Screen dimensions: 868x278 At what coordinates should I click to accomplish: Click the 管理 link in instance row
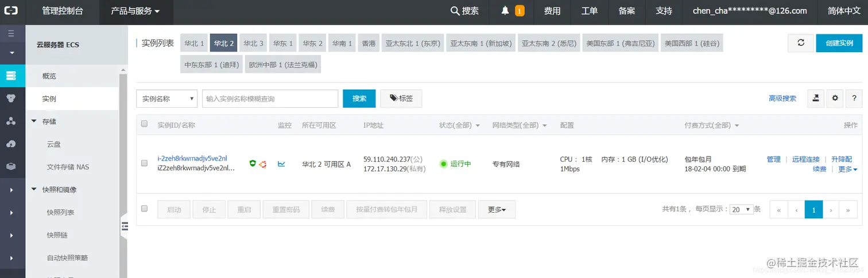pos(773,159)
